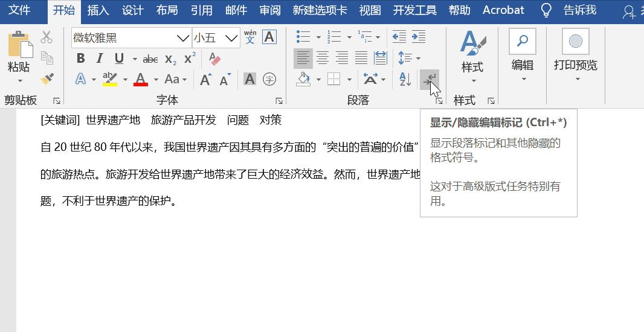Screen dimensions: 644x332
Task: Open the 文件 tab
Action: (19, 10)
